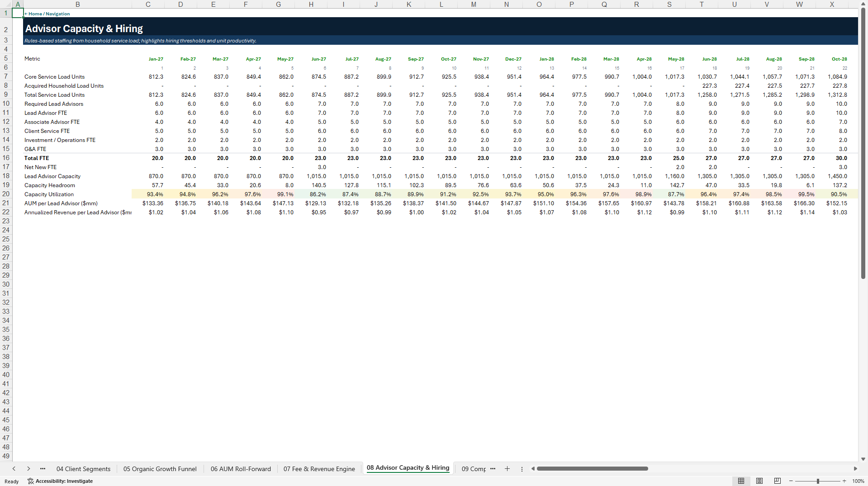The image size is (868, 486).
Task: Select the Acquired Household Load Units label
Action: [x=64, y=86]
